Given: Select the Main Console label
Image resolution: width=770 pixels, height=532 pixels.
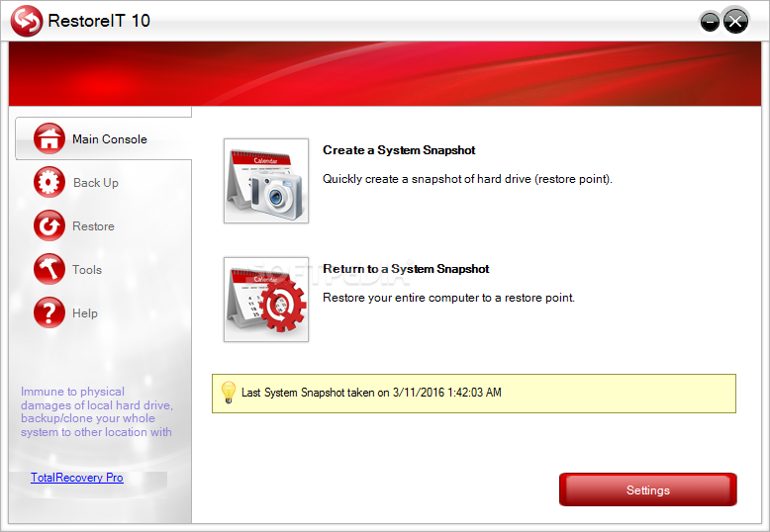Looking at the screenshot, I should click(110, 139).
